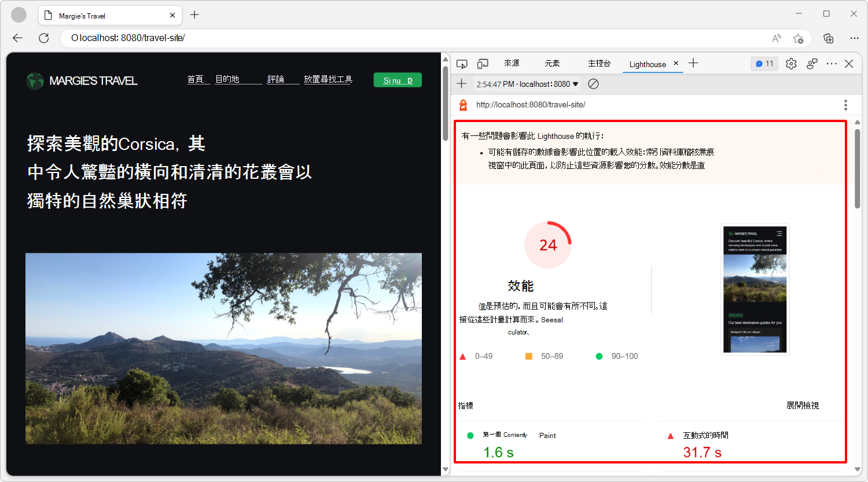Open the Lighthouse report three-dot menu
This screenshot has width=868, height=482.
pos(845,105)
